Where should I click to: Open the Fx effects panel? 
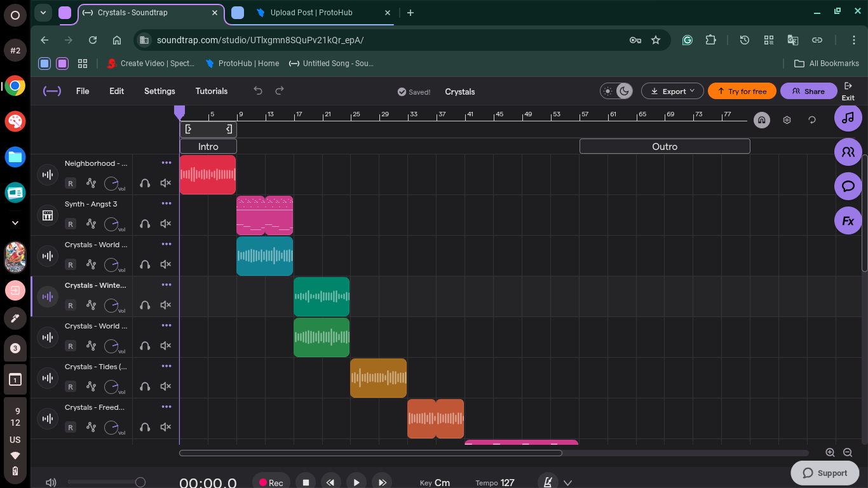(848, 221)
